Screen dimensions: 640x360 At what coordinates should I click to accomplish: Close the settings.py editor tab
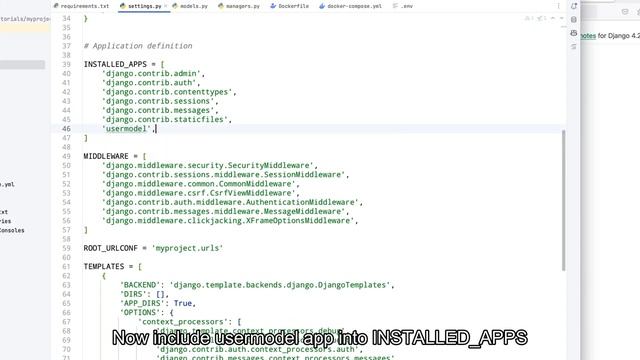165,6
